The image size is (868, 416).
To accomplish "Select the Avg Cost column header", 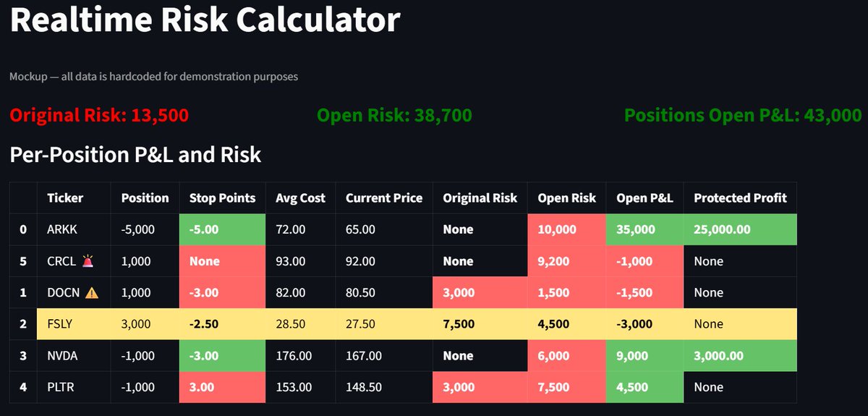I will (x=300, y=198).
